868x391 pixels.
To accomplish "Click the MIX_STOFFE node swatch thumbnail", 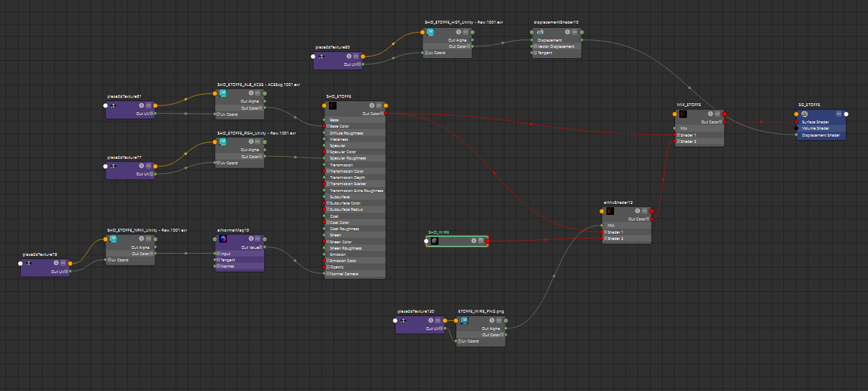I will (683, 114).
